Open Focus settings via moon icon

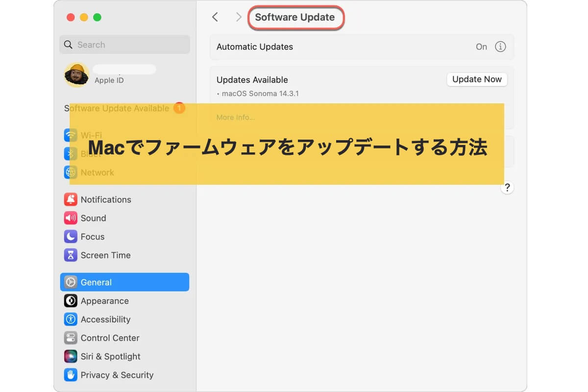coord(71,237)
